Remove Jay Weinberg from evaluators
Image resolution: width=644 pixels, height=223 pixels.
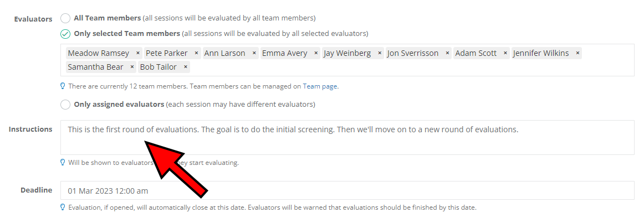380,53
